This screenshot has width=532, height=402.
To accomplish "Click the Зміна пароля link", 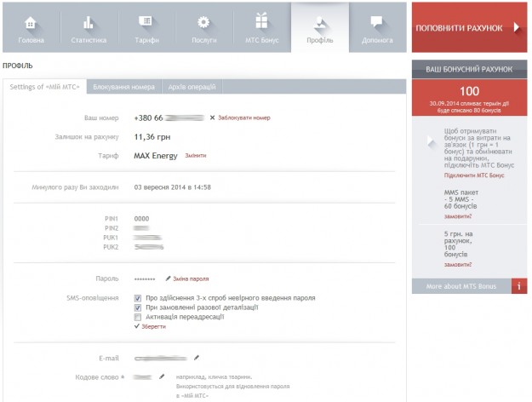I will pyautogui.click(x=190, y=279).
